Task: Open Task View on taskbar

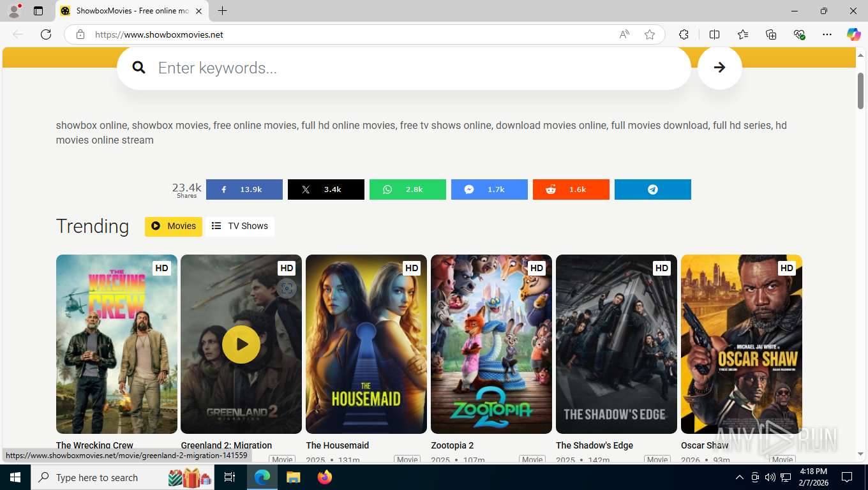Action: (x=230, y=477)
